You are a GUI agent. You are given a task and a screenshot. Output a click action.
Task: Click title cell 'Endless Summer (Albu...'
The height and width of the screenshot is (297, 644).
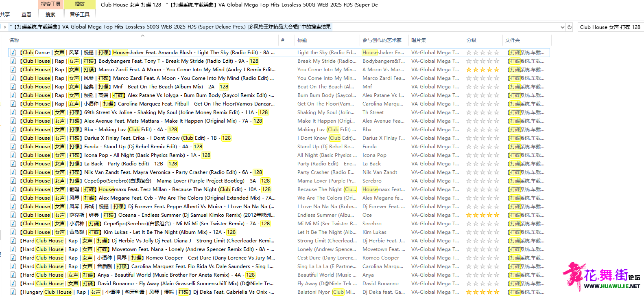point(325,215)
